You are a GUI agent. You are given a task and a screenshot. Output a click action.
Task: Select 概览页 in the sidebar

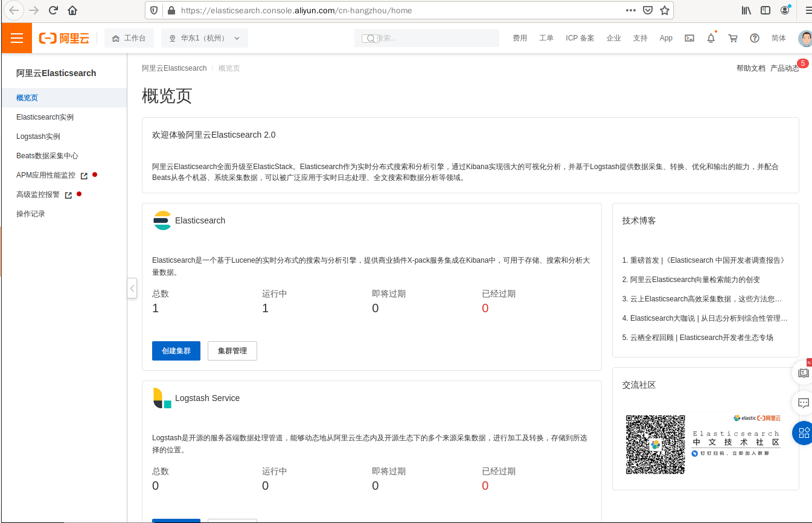64,98
